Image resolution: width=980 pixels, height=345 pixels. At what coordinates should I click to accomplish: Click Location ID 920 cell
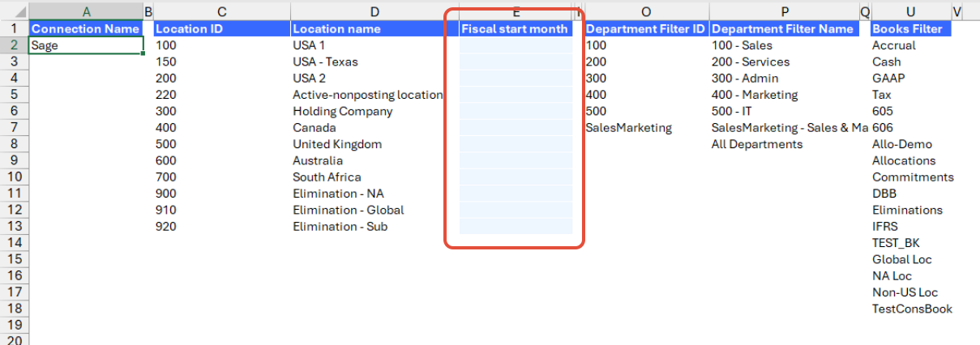click(221, 226)
